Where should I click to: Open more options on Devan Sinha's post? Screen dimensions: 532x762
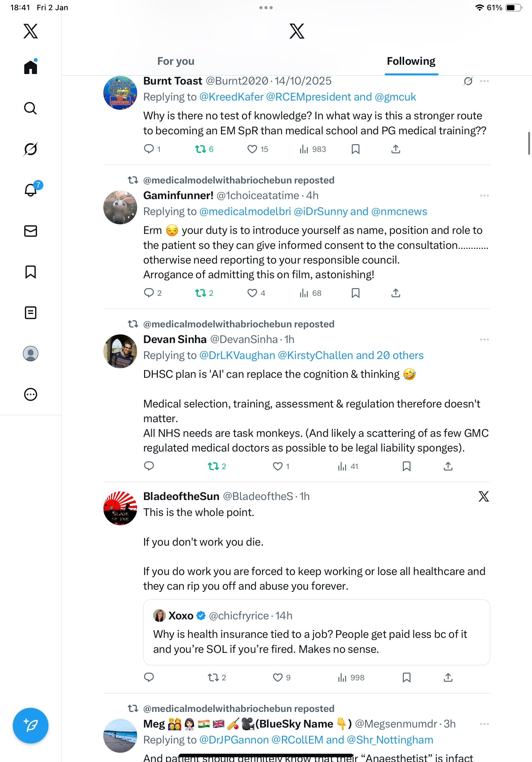coord(484,340)
